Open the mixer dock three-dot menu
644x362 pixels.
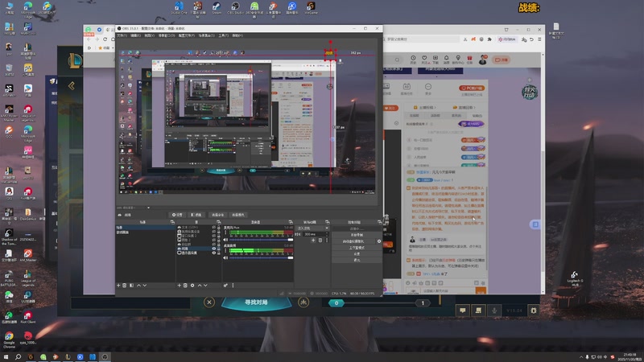point(233,286)
